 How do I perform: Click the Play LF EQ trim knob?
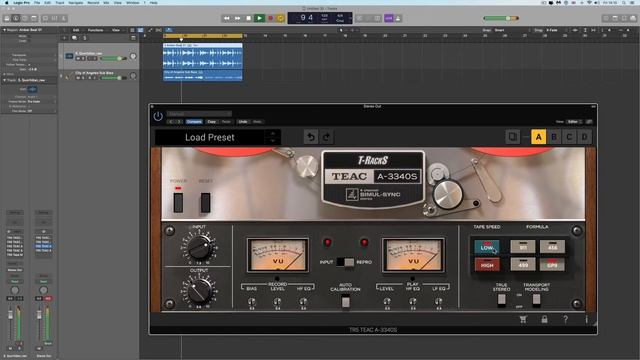point(438,302)
